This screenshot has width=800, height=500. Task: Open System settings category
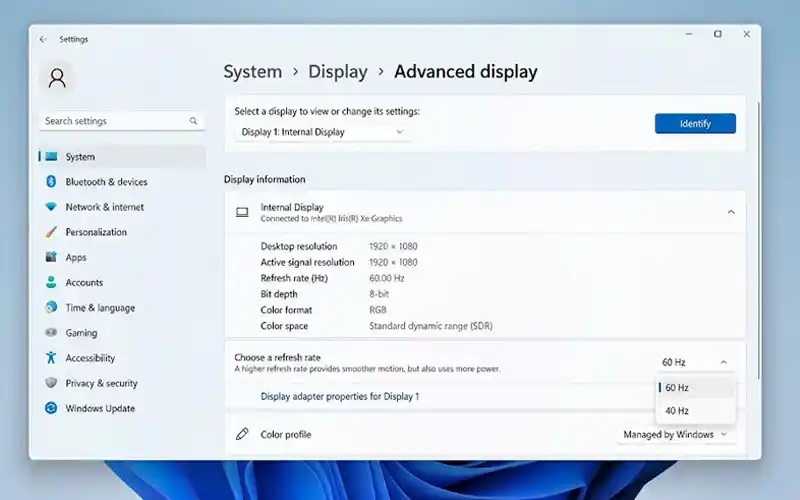tap(122, 157)
